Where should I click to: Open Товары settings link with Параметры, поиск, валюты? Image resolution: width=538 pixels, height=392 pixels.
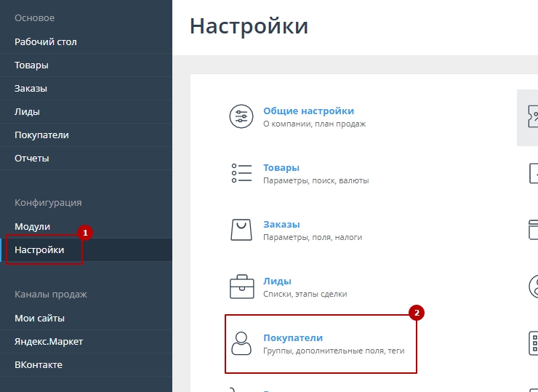pos(281,168)
